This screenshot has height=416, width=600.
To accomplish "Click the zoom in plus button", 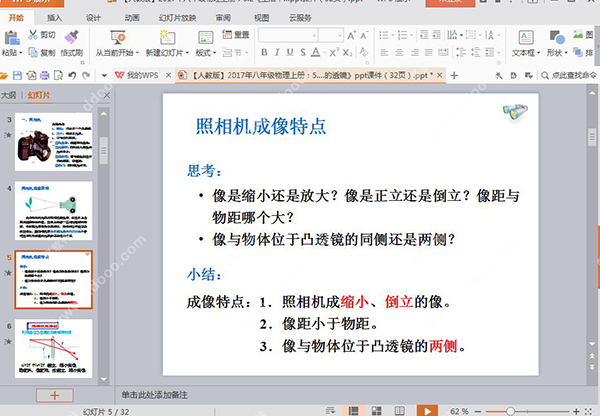I will coord(576,411).
